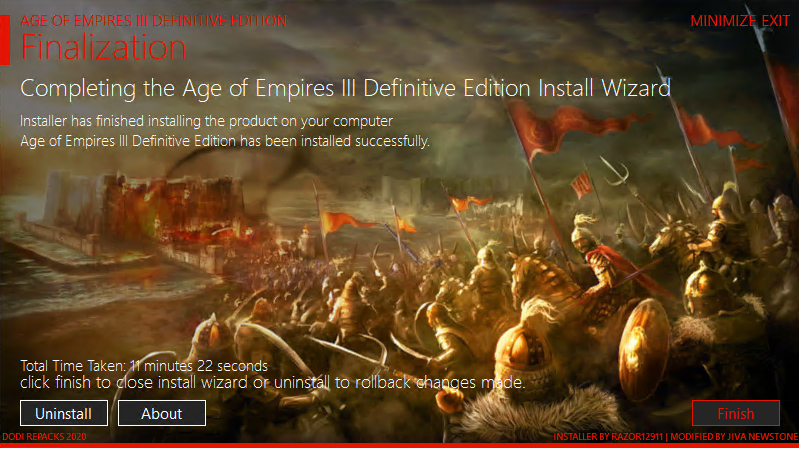Screen dimensions: 799x449
Task: Click the INSTALLER BY RAZOR12911 credit
Action: pyautogui.click(x=608, y=437)
